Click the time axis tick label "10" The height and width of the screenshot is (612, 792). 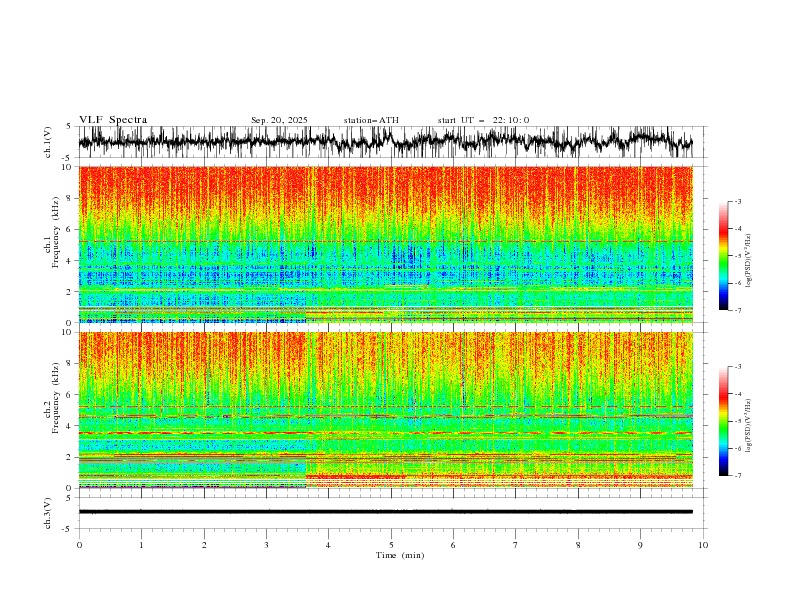point(703,545)
